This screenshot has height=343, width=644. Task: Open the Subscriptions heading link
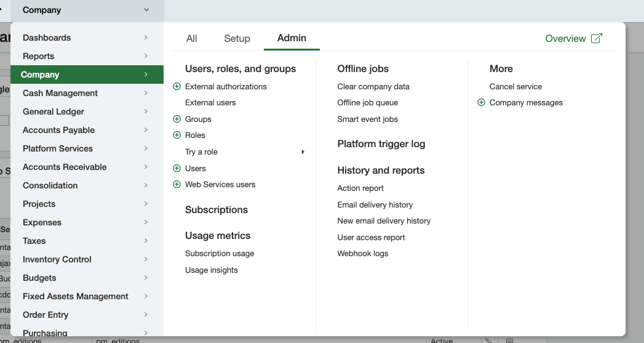217,210
